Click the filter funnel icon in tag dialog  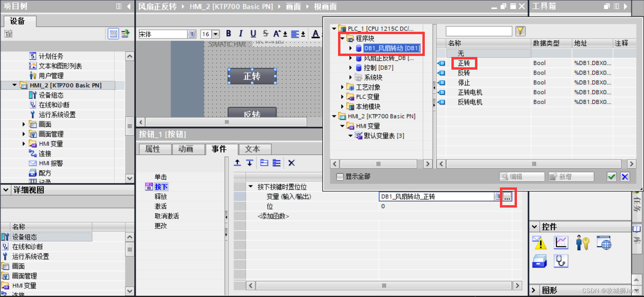[520, 31]
